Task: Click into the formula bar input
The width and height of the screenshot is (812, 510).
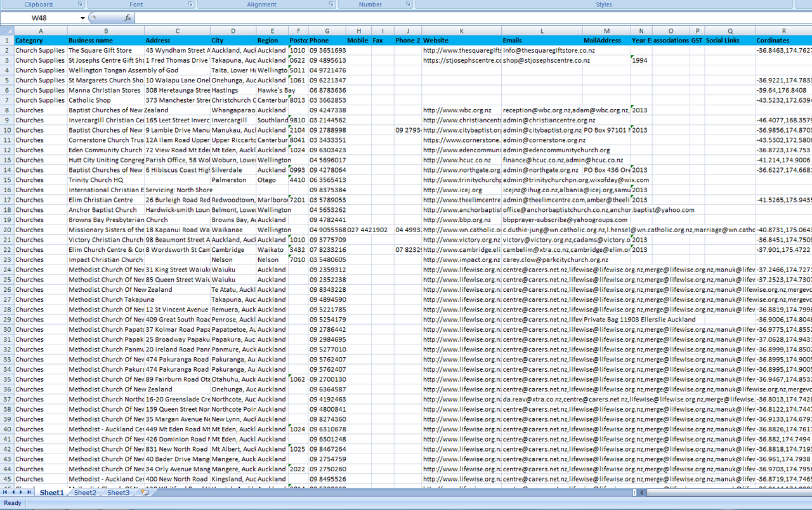Action: [473, 18]
